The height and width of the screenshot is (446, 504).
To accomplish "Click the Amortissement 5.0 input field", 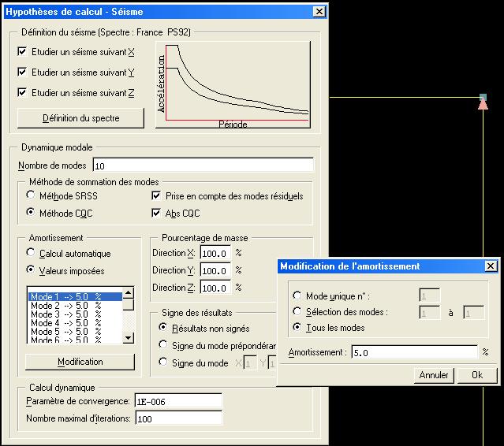I will pos(415,352).
